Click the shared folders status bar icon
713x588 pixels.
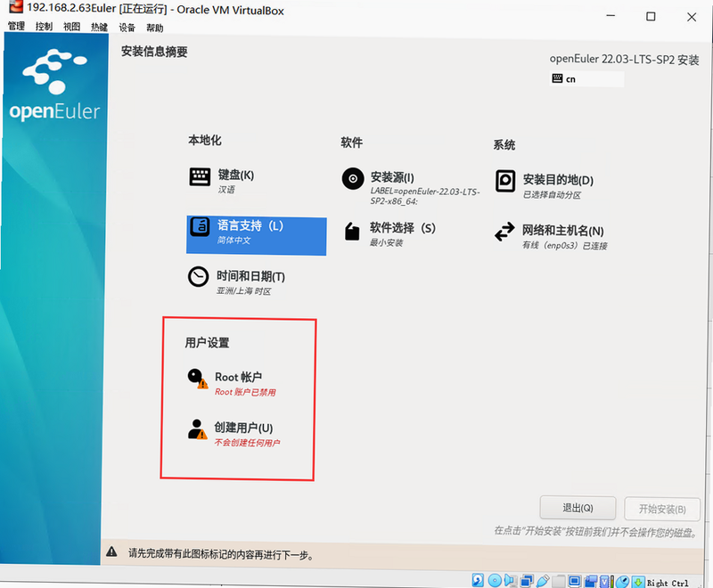coord(559,581)
